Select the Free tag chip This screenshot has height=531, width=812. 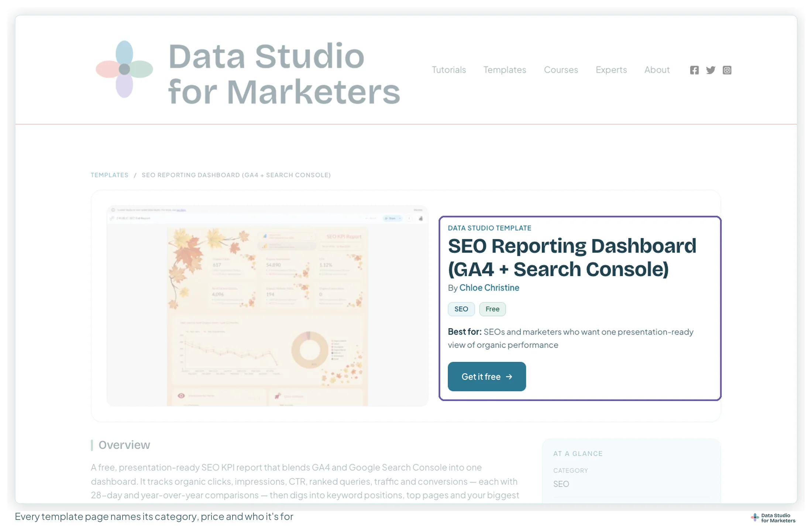tap(492, 309)
